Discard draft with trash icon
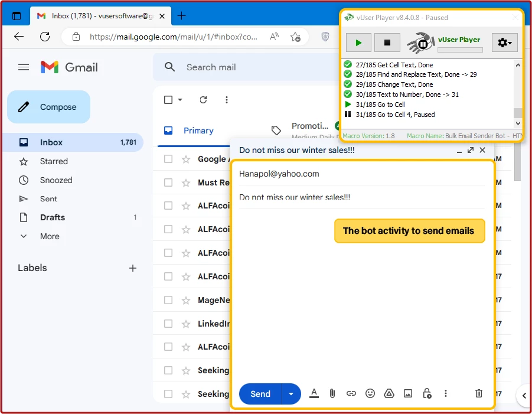Screen dimensions: 532x414 (479, 393)
